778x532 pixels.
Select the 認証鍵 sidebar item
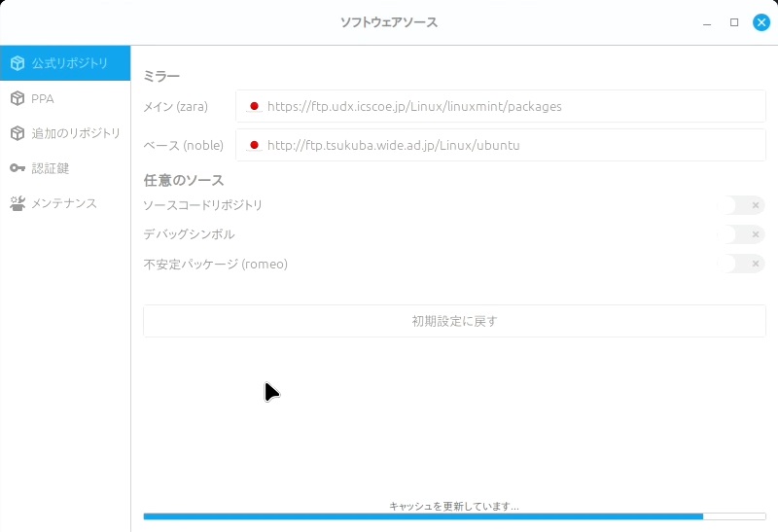(x=51, y=168)
